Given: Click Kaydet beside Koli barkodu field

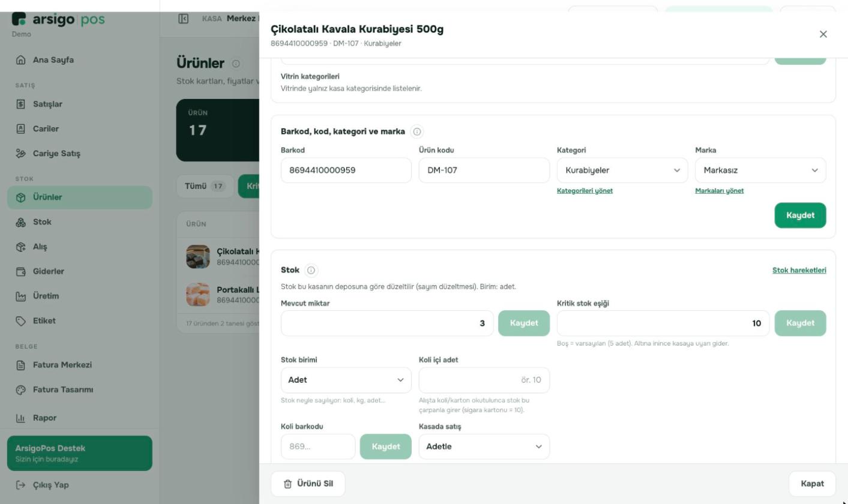Looking at the screenshot, I should pyautogui.click(x=386, y=446).
